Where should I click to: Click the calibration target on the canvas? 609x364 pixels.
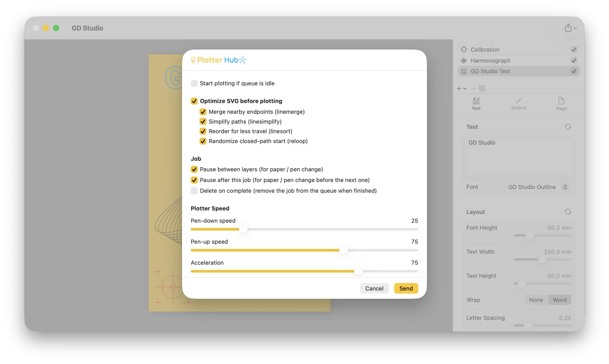(x=172, y=287)
